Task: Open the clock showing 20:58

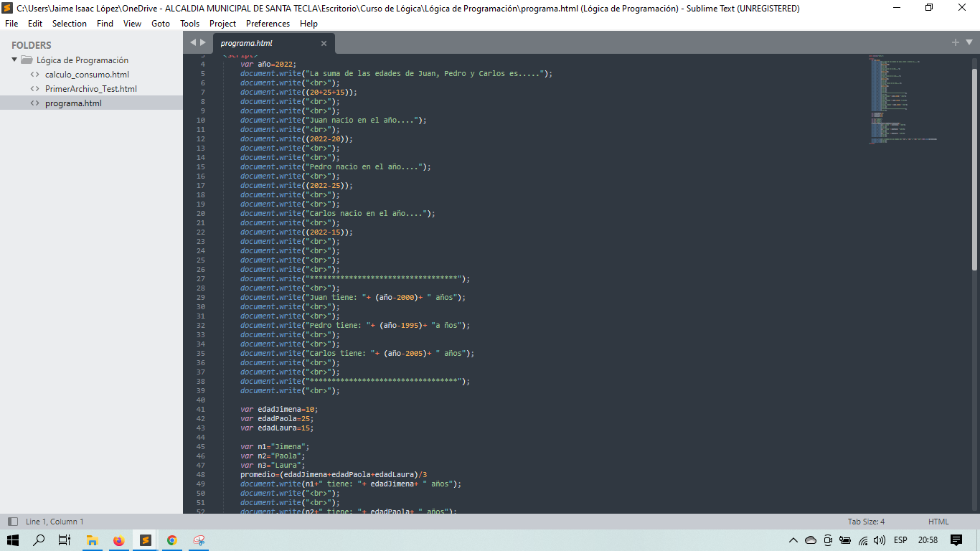Action: click(928, 540)
